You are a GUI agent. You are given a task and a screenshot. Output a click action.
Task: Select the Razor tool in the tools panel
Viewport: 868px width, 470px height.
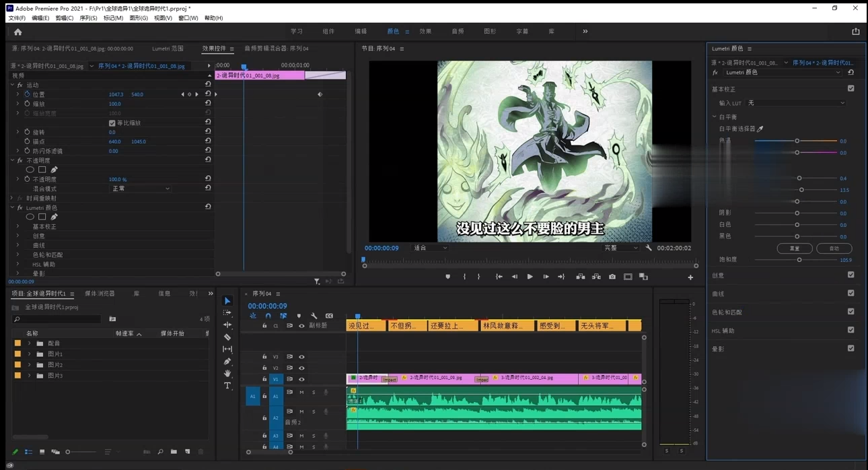click(x=227, y=337)
